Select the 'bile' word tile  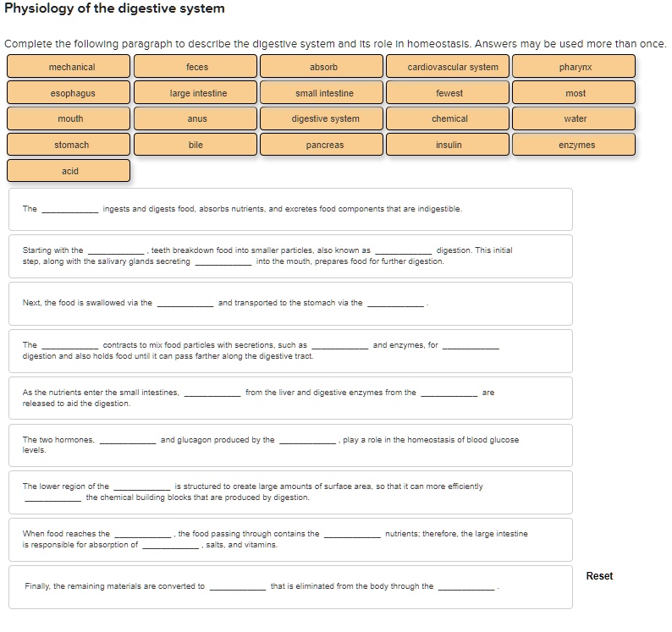[x=196, y=146]
